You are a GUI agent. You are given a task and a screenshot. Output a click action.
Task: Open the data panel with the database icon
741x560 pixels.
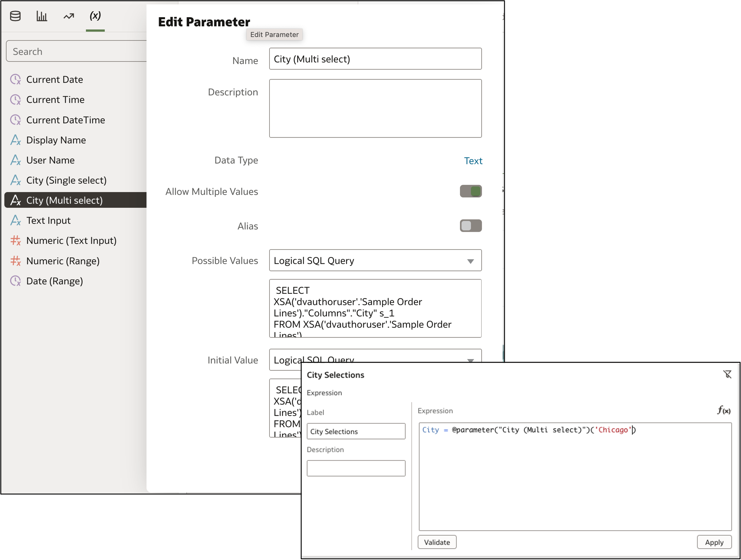[x=15, y=16]
